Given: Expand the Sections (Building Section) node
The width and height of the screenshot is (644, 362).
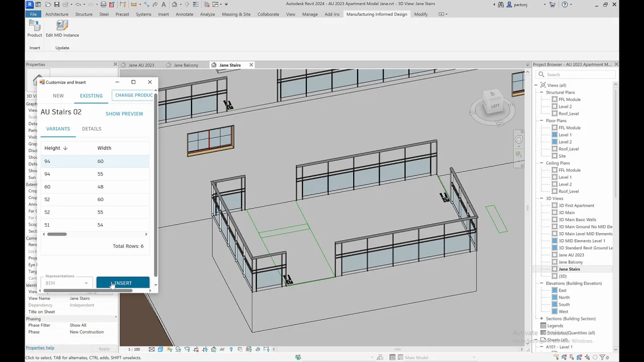Looking at the screenshot, I should pyautogui.click(x=542, y=319).
